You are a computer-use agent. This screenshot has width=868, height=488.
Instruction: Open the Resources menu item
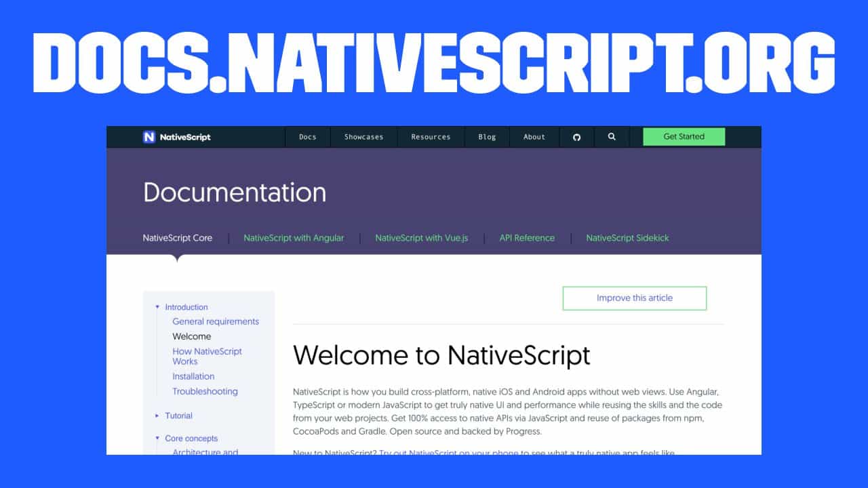431,137
